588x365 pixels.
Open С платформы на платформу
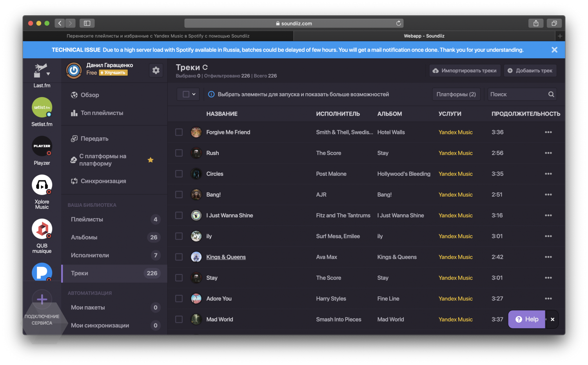[x=103, y=160]
